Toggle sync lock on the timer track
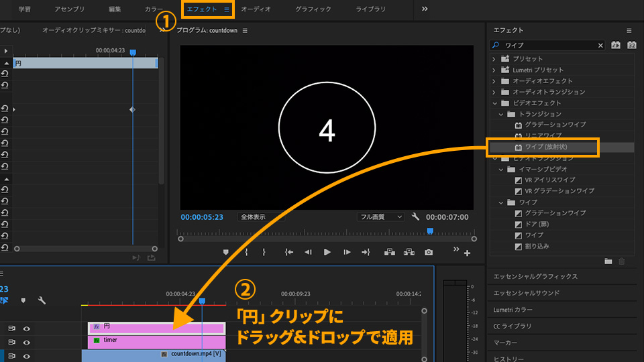 pos(11,343)
